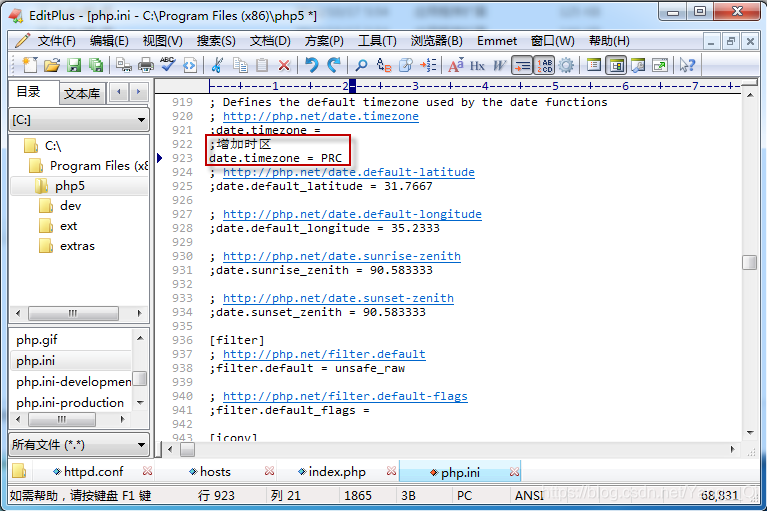This screenshot has width=767, height=511.
Task: Select the ext folder in tree
Action: (58, 226)
